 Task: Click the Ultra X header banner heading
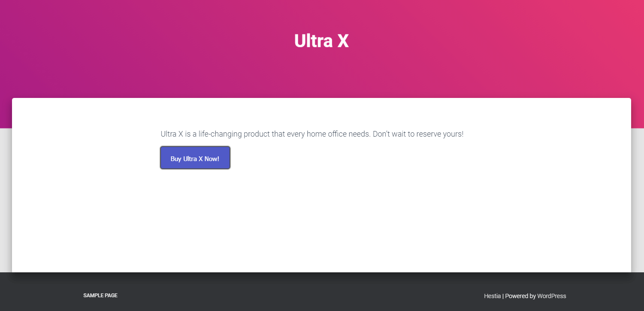(x=321, y=41)
